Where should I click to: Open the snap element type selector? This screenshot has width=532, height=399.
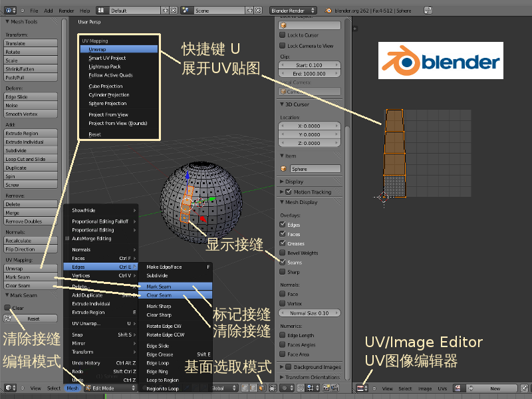(313, 388)
